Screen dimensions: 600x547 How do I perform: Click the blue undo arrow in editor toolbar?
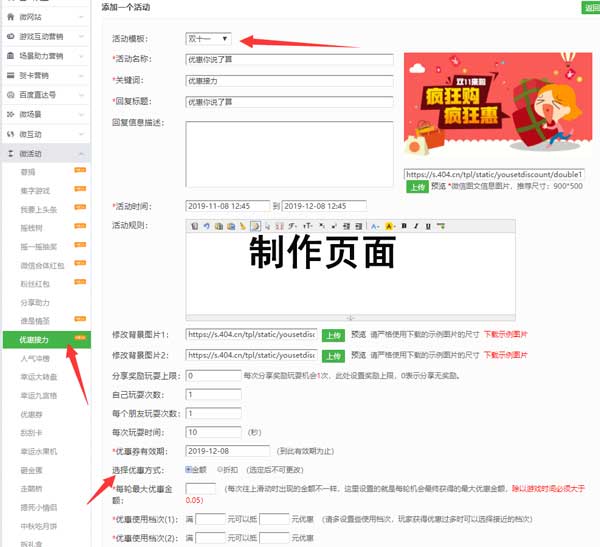(x=207, y=226)
